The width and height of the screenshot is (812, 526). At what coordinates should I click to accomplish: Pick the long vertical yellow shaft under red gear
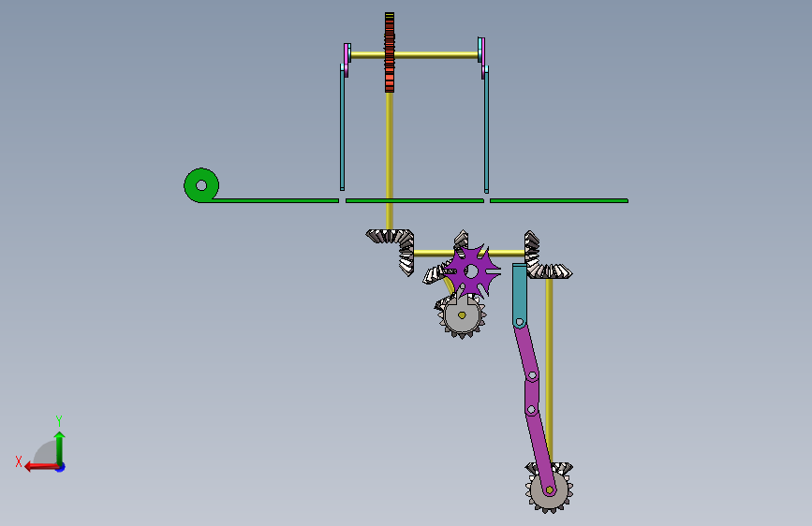point(390,160)
